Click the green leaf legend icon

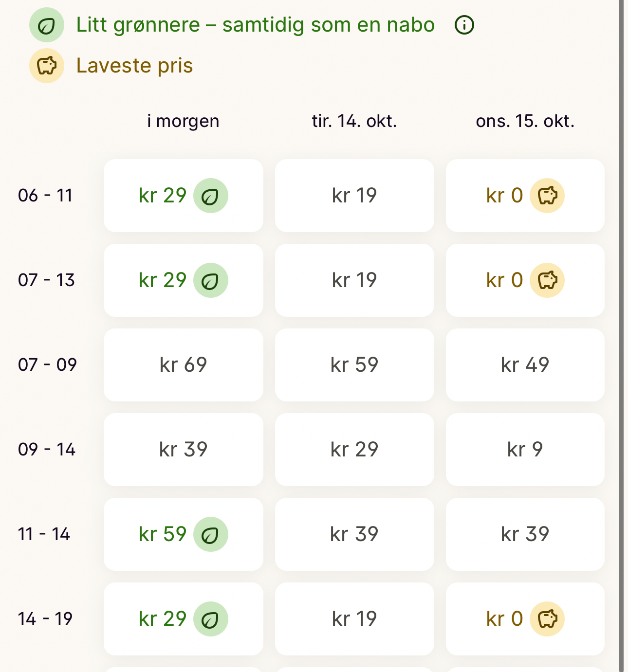tap(47, 25)
